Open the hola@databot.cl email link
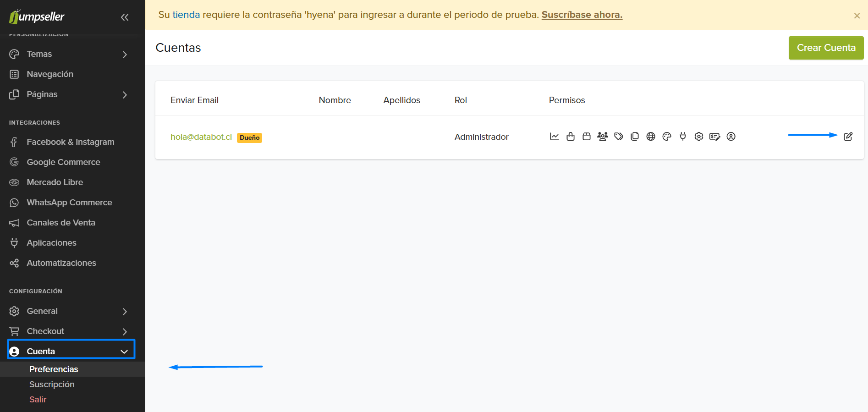Viewport: 868px width, 412px height. (x=201, y=137)
